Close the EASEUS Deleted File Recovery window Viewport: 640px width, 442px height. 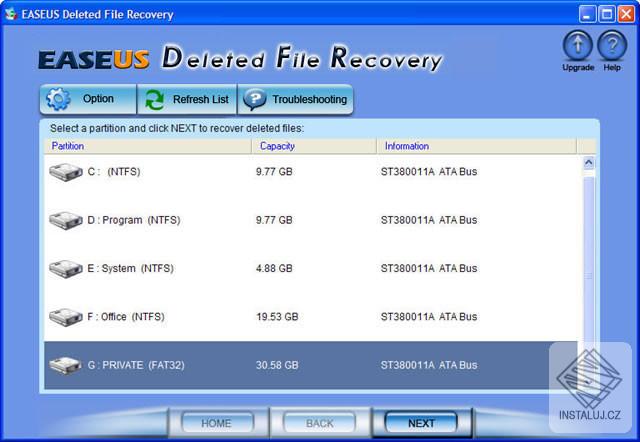point(626,14)
